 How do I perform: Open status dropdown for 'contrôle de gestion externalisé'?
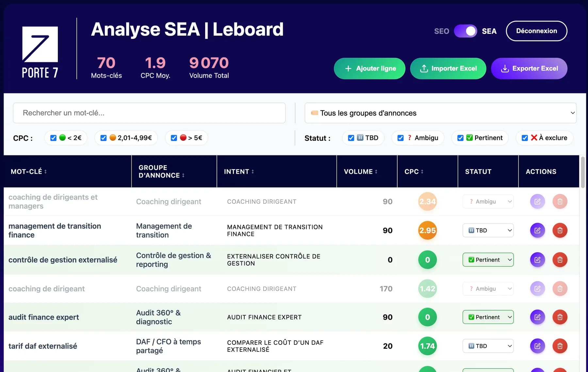488,260
